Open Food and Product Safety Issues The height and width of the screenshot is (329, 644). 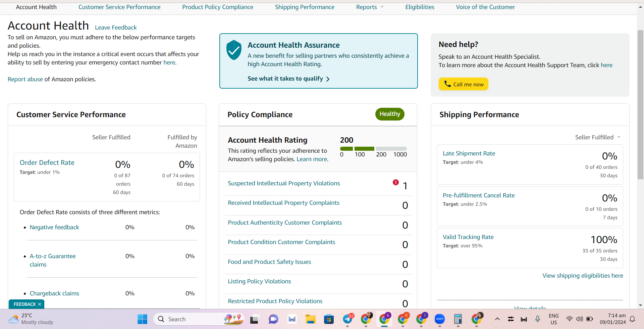tap(269, 262)
